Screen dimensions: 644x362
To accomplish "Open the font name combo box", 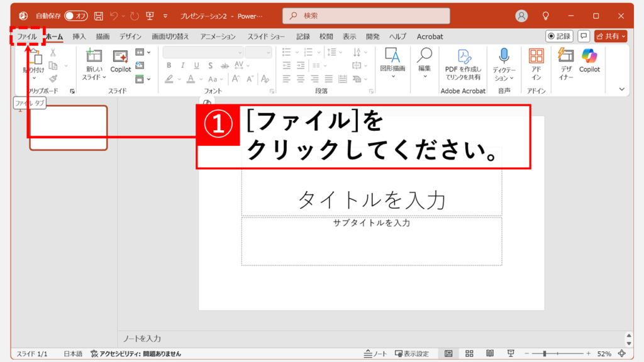I will click(203, 52).
